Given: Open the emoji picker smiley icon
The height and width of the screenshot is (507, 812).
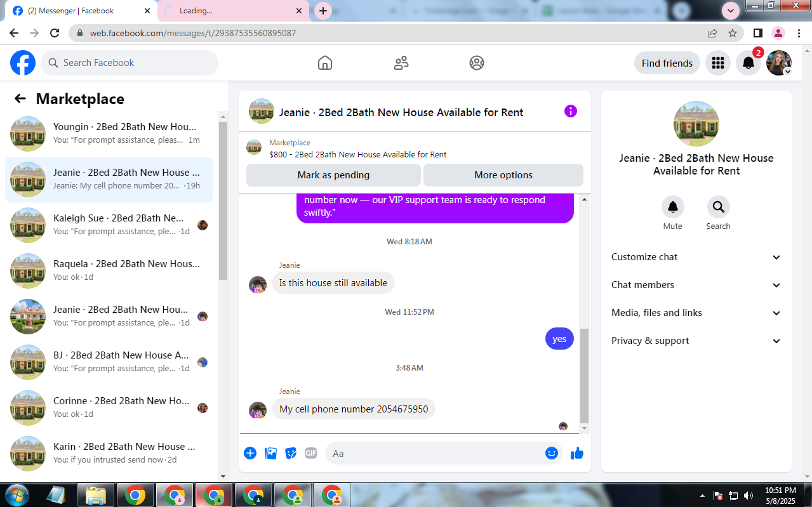Looking at the screenshot, I should click(552, 453).
